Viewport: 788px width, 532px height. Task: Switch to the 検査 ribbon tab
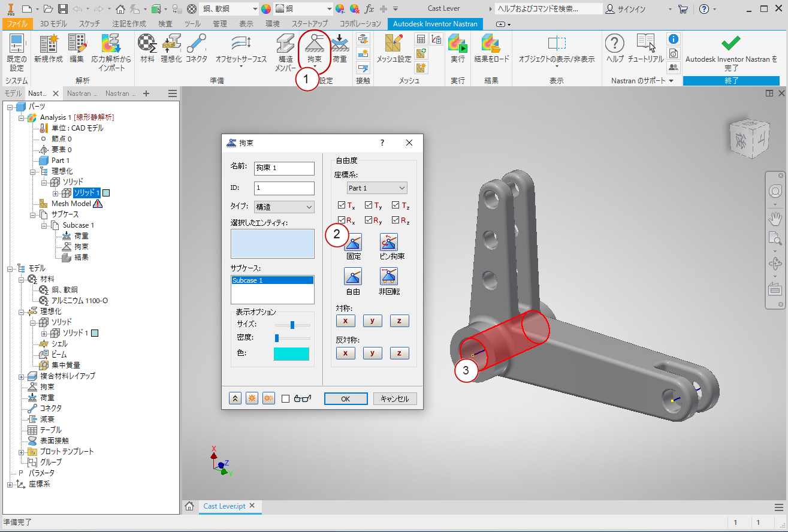pyautogui.click(x=165, y=24)
